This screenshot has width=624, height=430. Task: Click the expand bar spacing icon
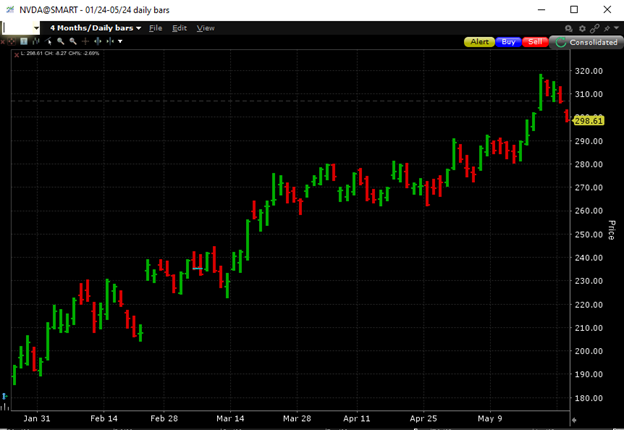click(98, 41)
